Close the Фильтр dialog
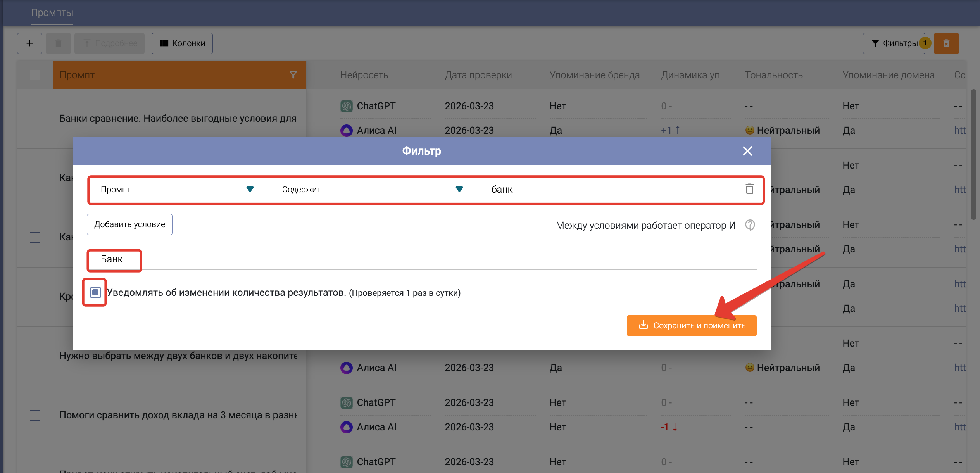The width and height of the screenshot is (980, 473). (x=747, y=151)
